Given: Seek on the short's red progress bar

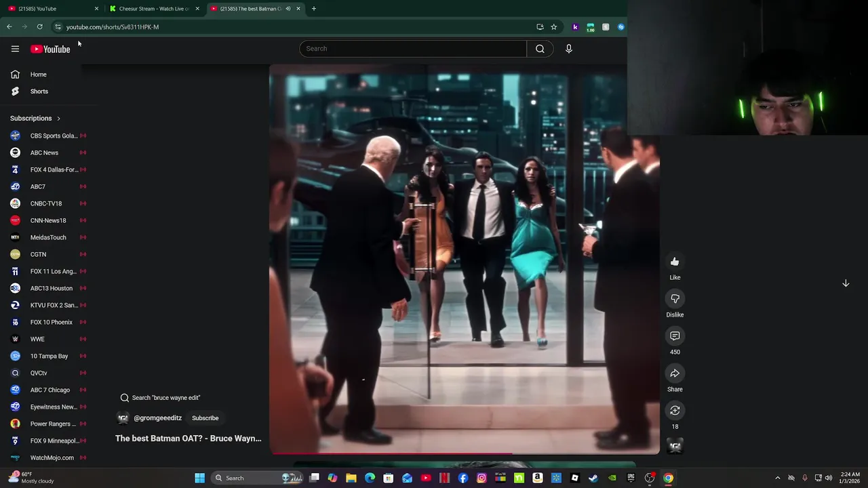Looking at the screenshot, I should point(465,453).
